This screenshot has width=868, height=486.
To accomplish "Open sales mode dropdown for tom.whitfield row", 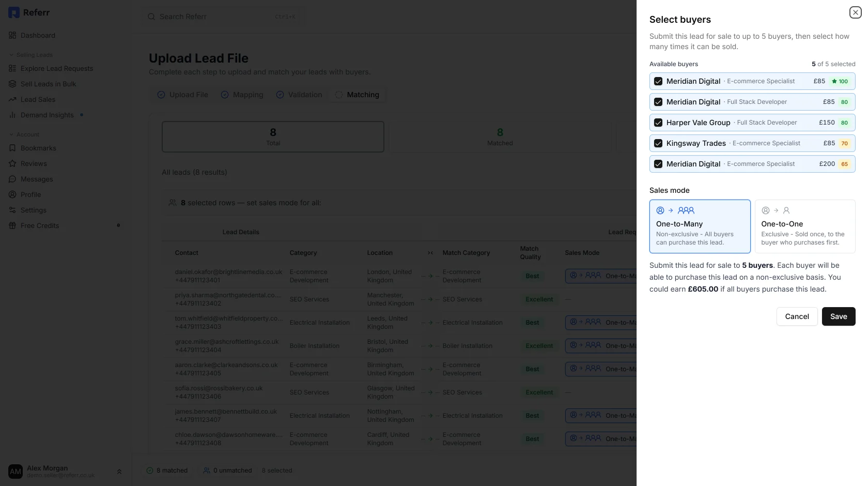I will [x=601, y=323].
